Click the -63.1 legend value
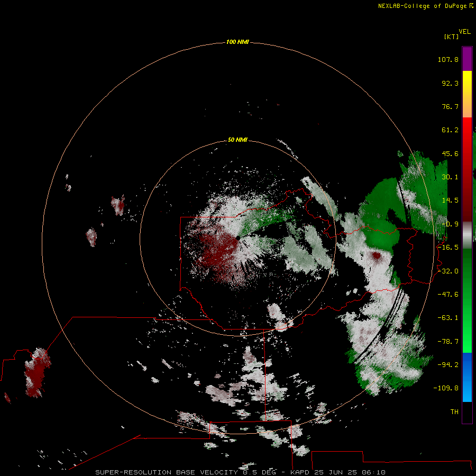The image size is (476, 476). 448,318
